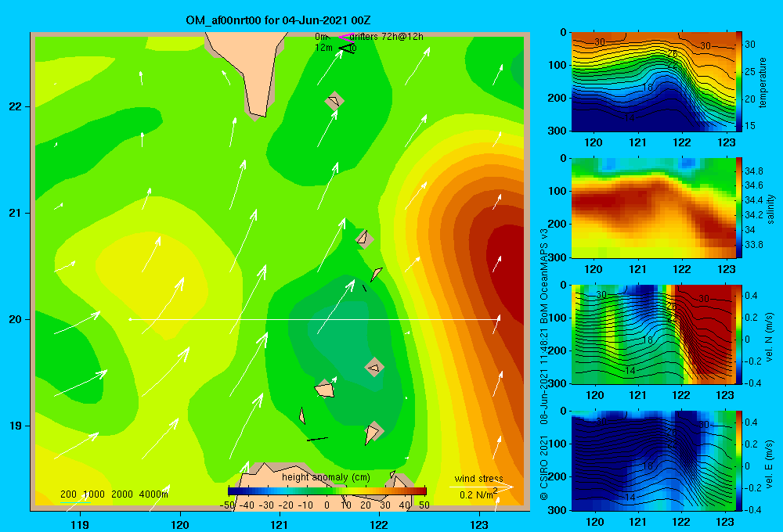This screenshot has width=783, height=532.
Task: Click the '50' maximum tick on the height anomaly bar
Action: point(424,505)
